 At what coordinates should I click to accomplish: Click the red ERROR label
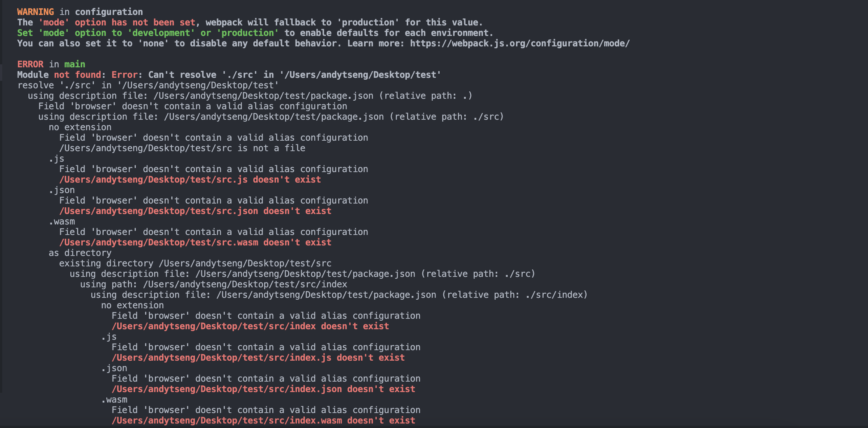(x=30, y=64)
